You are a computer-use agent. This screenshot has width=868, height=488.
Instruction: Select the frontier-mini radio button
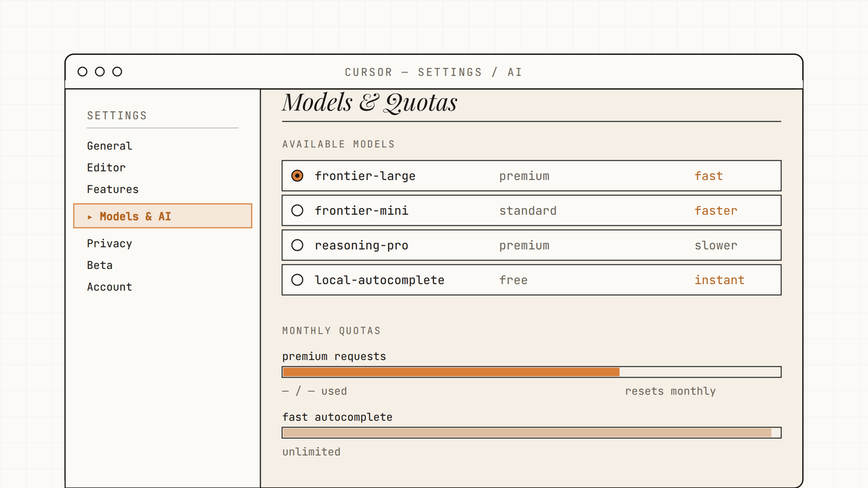pos(297,210)
